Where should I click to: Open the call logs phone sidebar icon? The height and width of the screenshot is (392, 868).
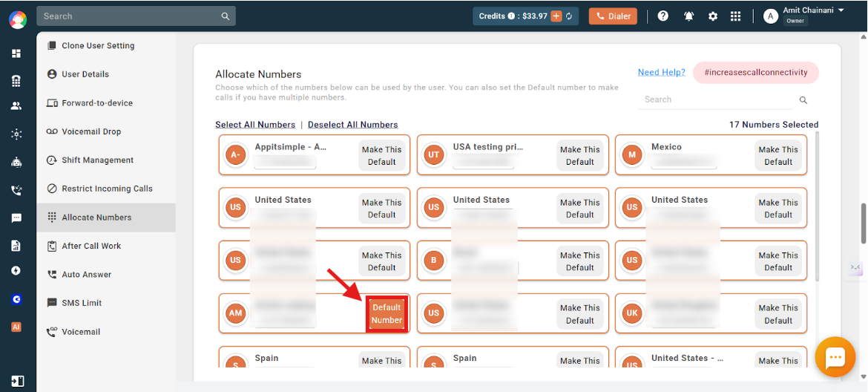pos(16,191)
